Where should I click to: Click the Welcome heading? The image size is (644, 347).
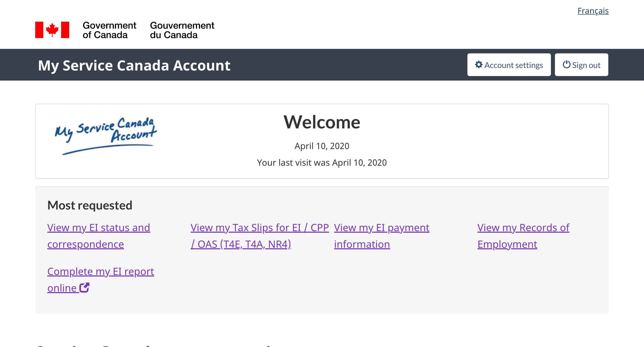[322, 122]
